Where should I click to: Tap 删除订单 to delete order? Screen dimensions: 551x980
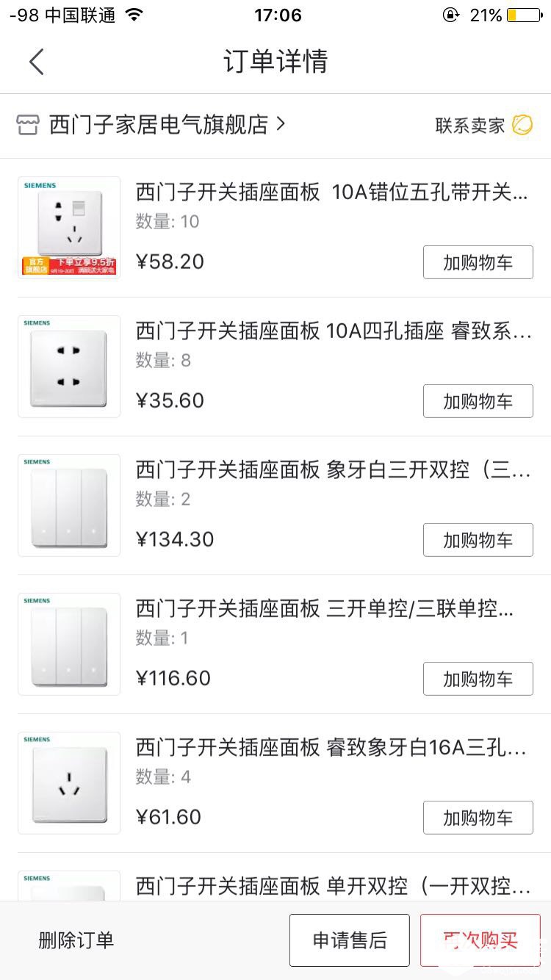point(76,940)
